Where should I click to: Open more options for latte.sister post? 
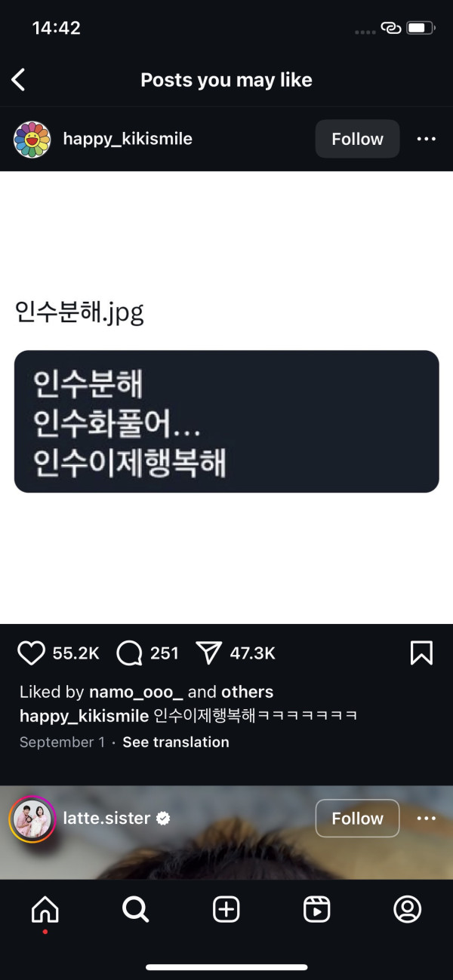(x=427, y=819)
